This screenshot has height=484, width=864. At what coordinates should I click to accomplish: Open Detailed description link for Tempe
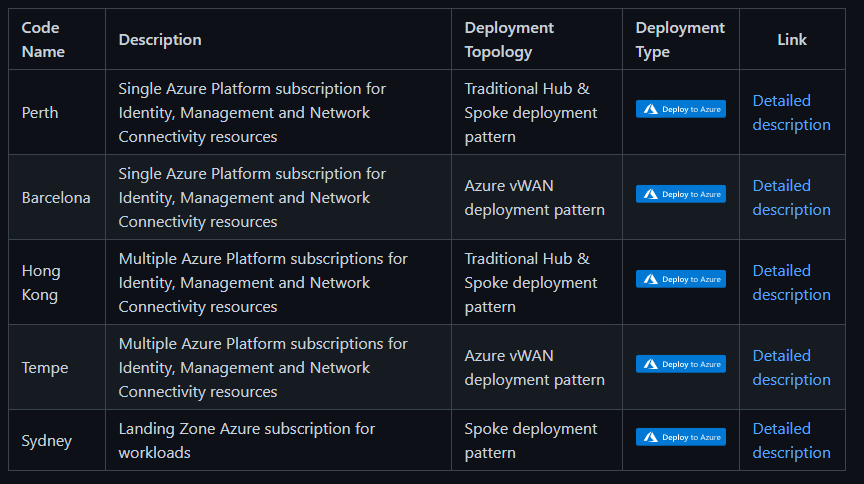tap(791, 367)
